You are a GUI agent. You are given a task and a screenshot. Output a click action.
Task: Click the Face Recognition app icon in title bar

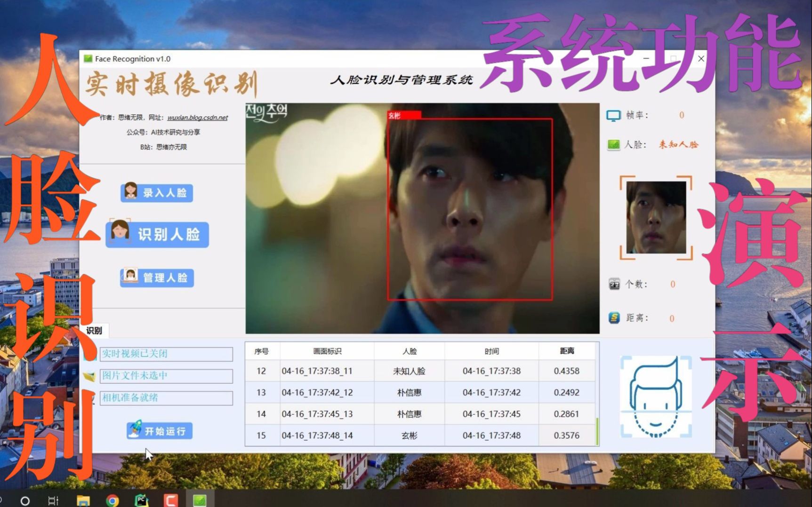point(88,59)
